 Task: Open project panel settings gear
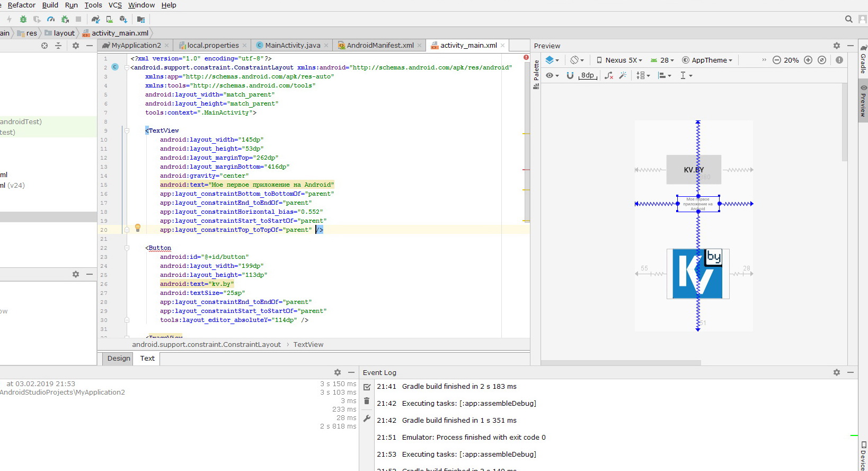point(76,46)
